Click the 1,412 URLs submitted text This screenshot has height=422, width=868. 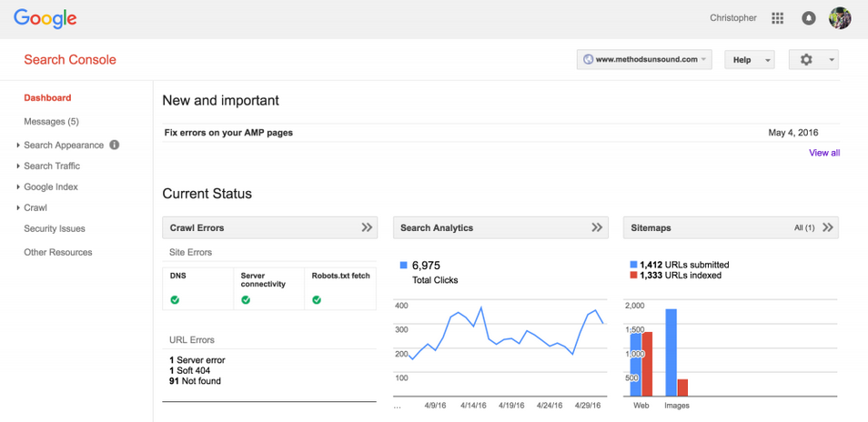(x=684, y=265)
